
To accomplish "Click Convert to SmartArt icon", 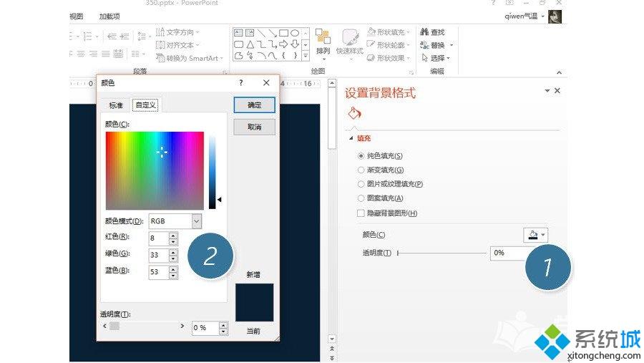I will [160, 58].
